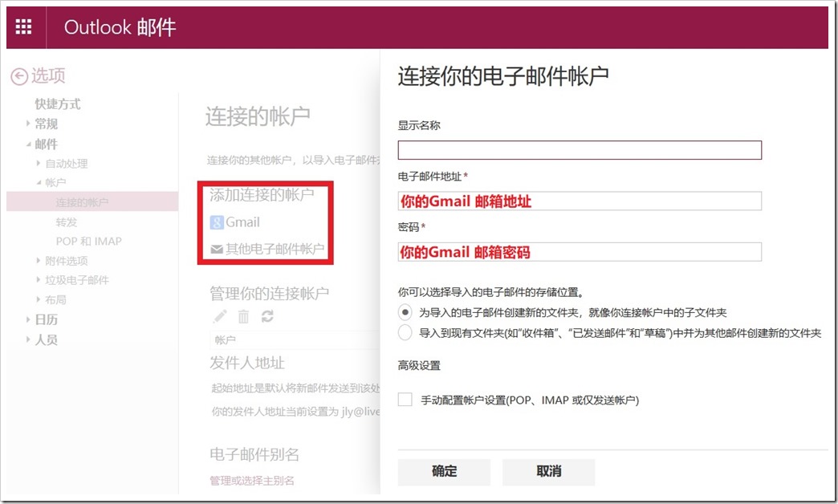Click the Gmail icon under 添加连接的帐户
838x504 pixels.
pos(217,222)
